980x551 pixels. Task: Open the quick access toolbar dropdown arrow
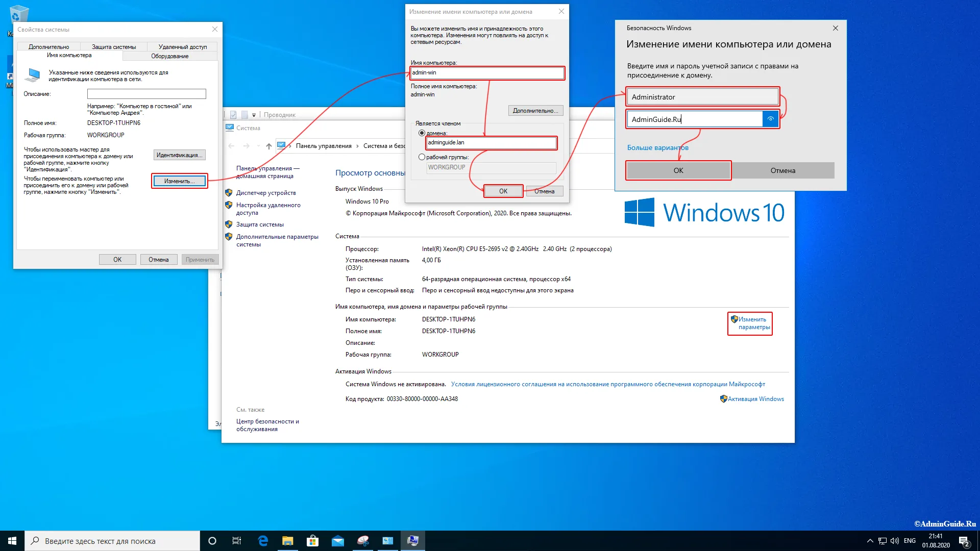254,115
